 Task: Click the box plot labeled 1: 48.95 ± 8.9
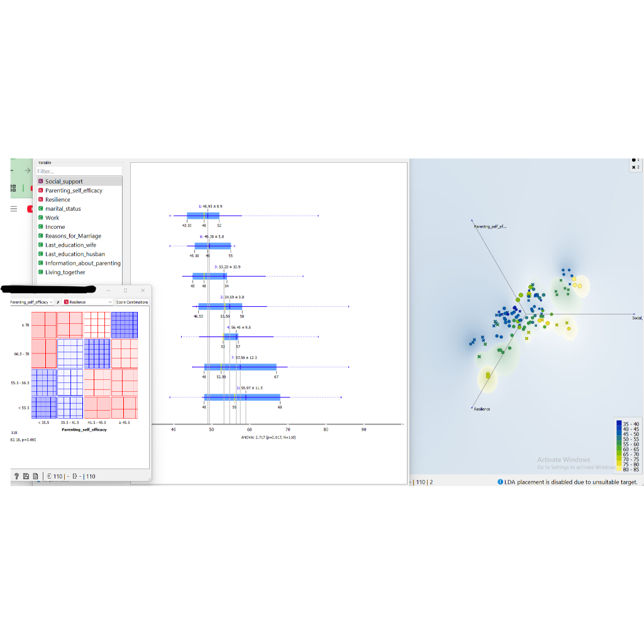[x=203, y=216]
